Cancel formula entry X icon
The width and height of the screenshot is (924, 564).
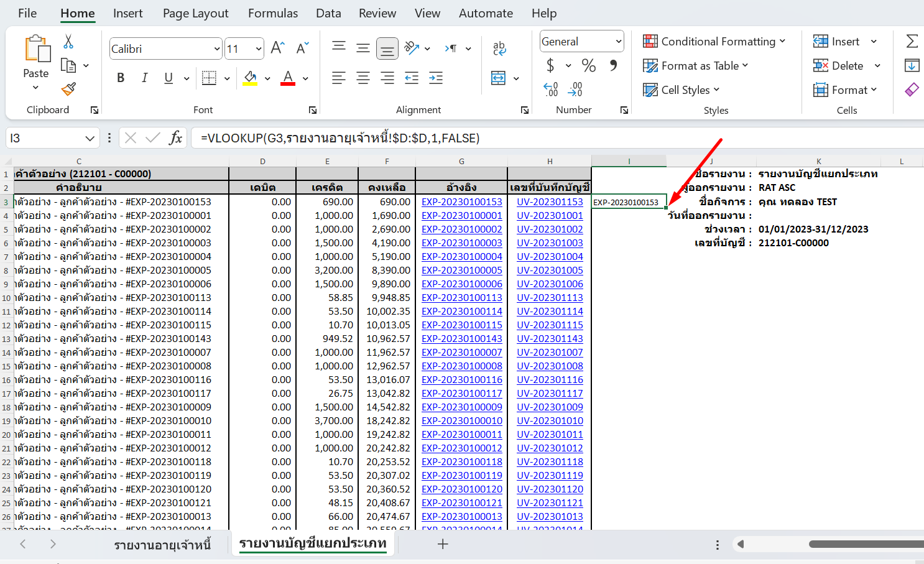[131, 138]
